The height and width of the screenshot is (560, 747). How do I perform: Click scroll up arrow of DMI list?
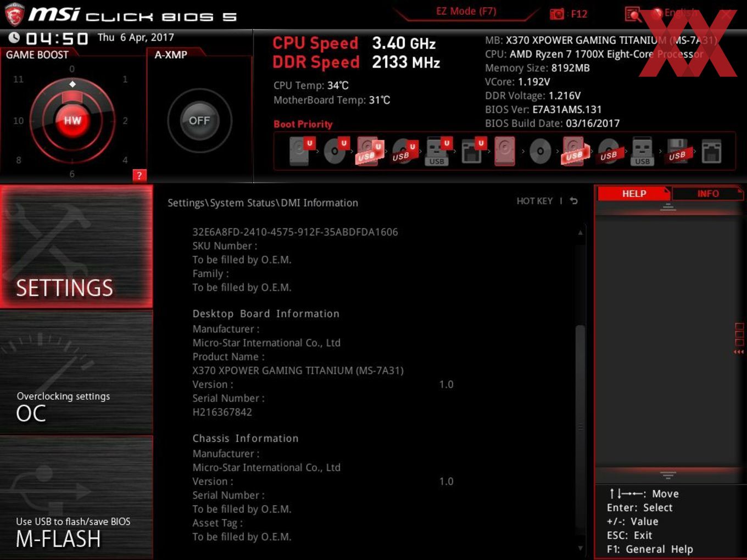coord(580,233)
